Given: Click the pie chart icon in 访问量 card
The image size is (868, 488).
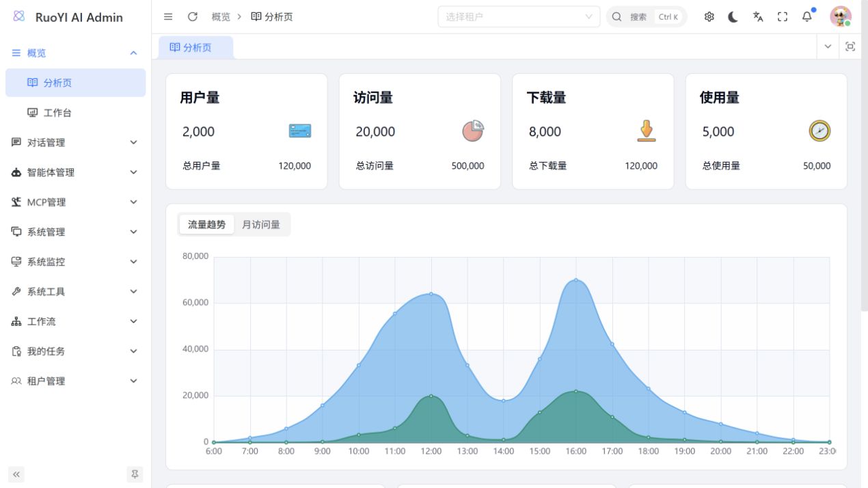Looking at the screenshot, I should click(473, 131).
